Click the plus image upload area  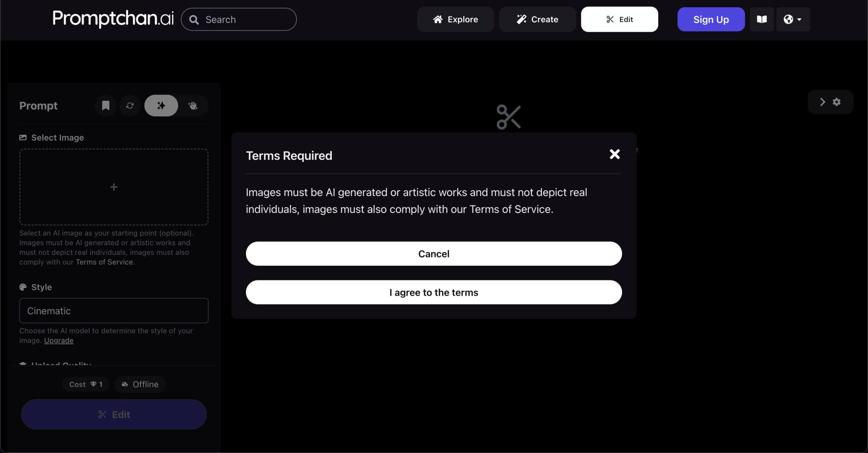114,187
